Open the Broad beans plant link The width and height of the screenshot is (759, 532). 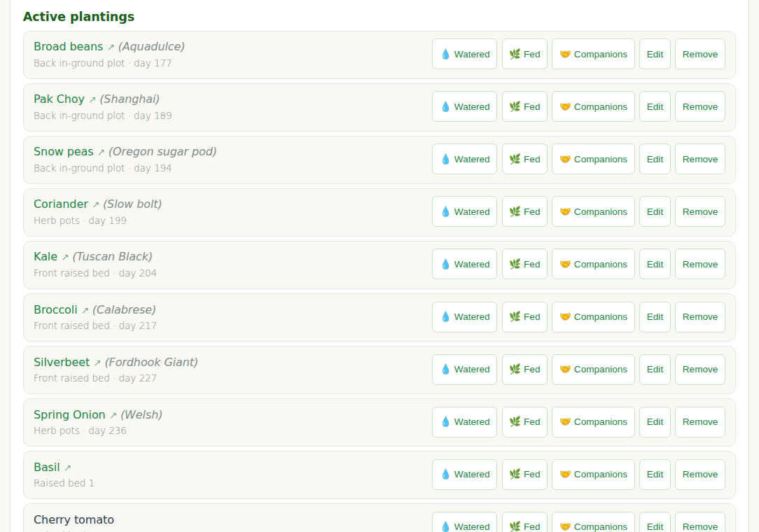(74, 46)
